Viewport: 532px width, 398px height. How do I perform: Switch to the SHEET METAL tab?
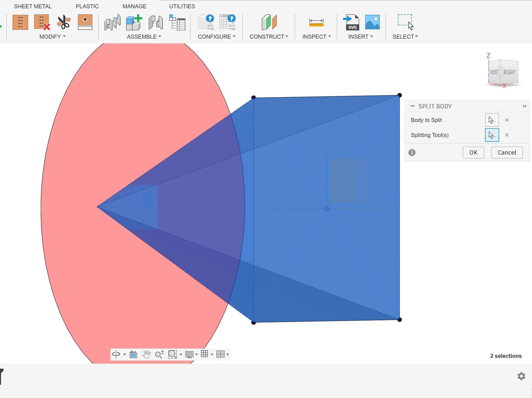(x=33, y=6)
